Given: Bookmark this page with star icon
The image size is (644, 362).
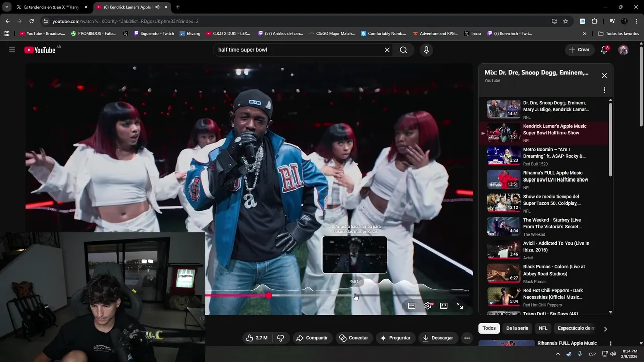Looking at the screenshot, I should tap(566, 21).
